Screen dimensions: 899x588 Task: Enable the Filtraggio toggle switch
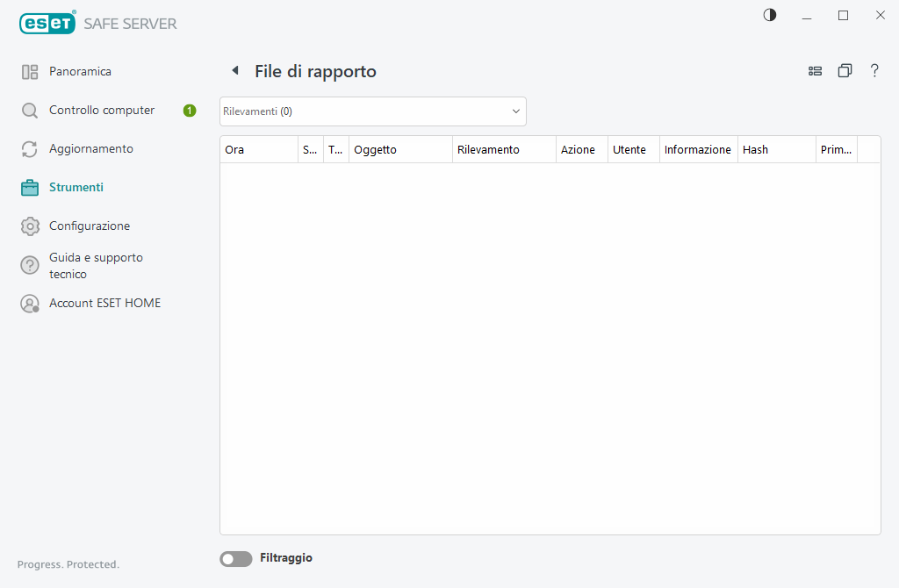[235, 558]
